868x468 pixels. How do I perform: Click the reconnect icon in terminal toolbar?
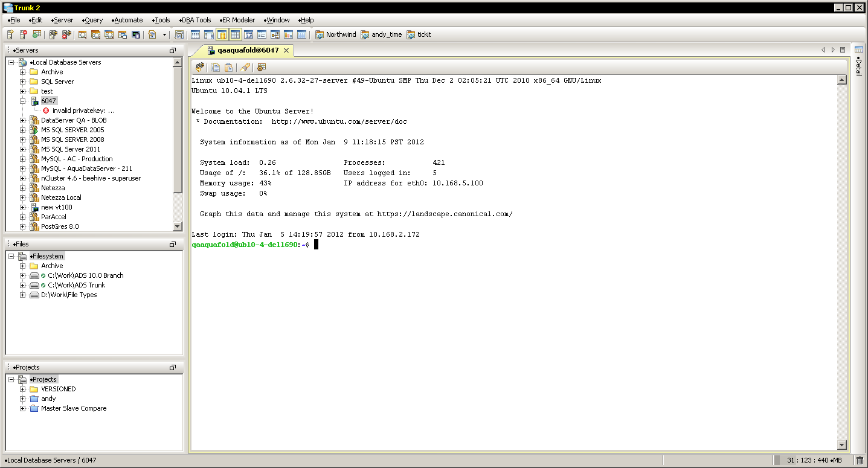point(199,67)
